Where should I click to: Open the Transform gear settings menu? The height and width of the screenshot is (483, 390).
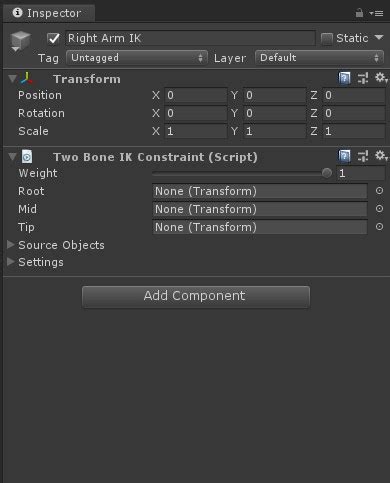(381, 78)
